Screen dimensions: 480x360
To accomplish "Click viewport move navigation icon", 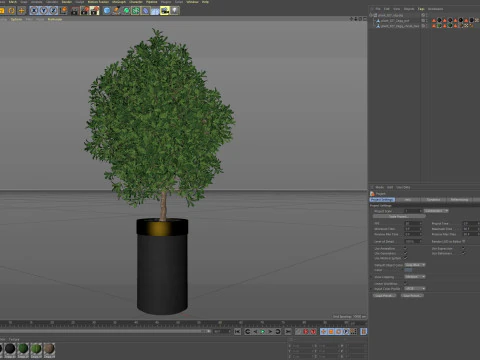I will pyautogui.click(x=351, y=19).
